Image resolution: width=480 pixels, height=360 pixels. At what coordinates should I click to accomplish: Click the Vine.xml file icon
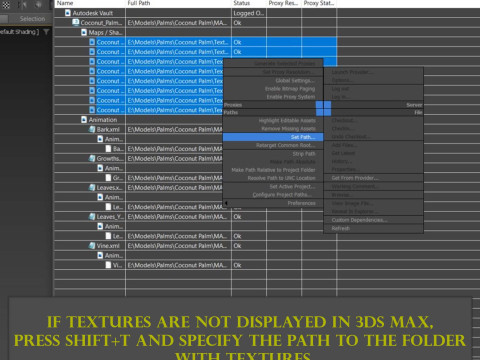click(92, 245)
